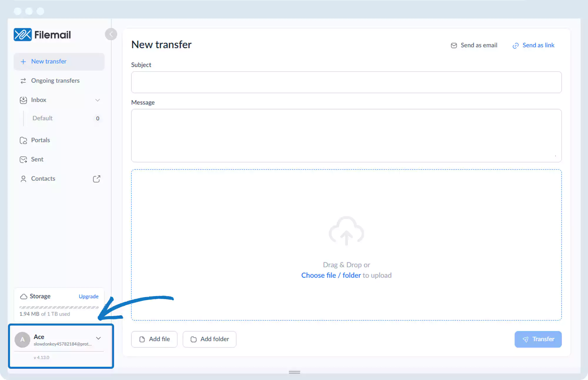Click the Ace user avatar circle
This screenshot has height=380, width=588.
22,340
